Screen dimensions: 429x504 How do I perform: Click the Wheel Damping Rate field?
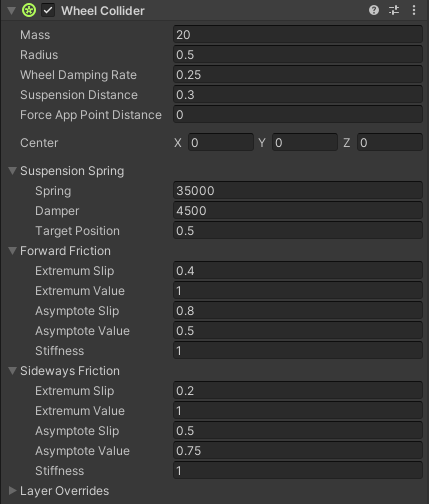[x=298, y=75]
